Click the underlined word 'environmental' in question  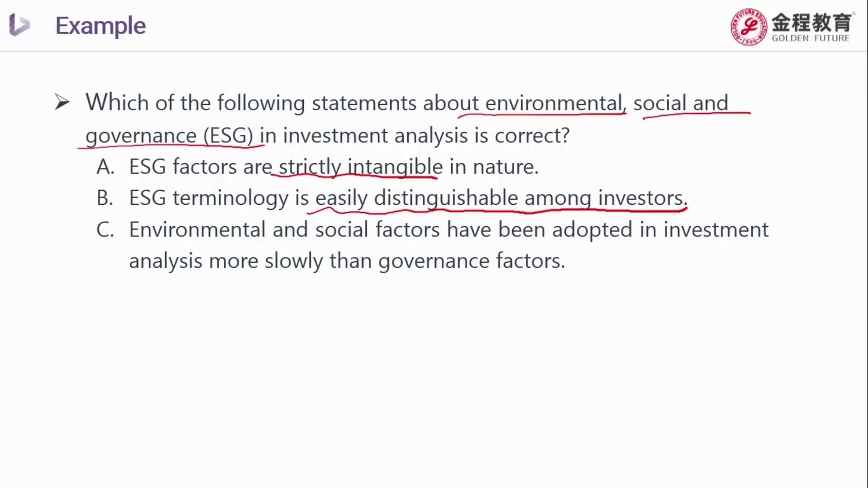point(554,103)
